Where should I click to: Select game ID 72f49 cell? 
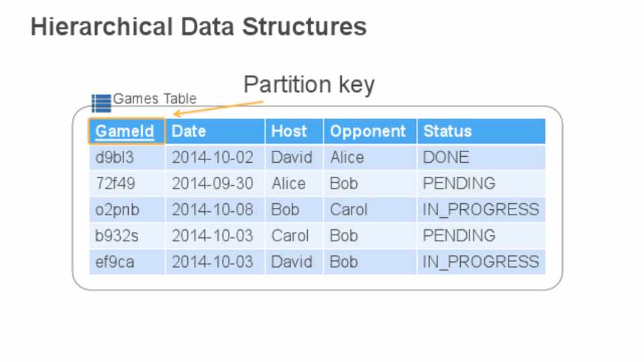pos(115,184)
